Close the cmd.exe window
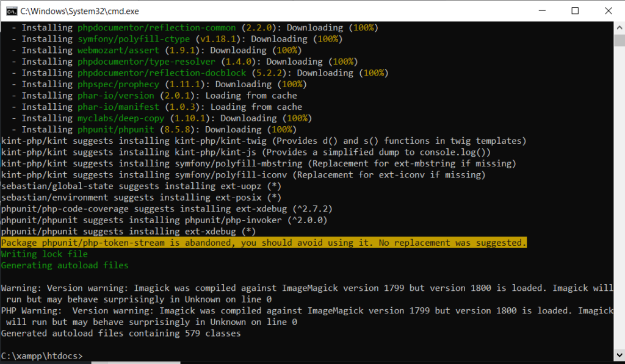The image size is (625, 364). point(608,11)
